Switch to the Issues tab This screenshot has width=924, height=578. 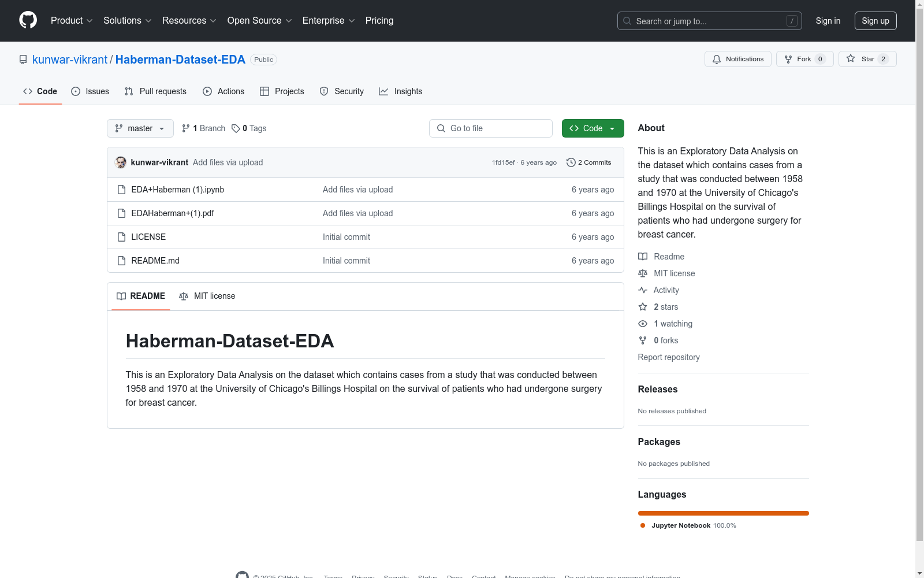[90, 91]
